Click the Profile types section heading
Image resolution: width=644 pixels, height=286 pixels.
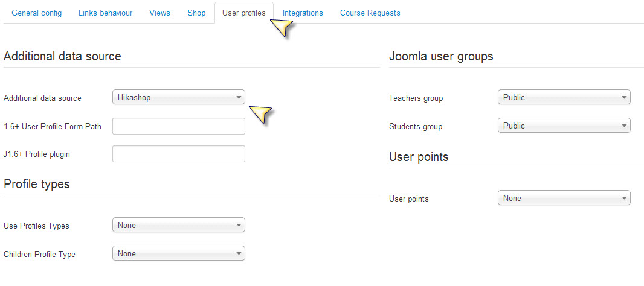point(37,184)
